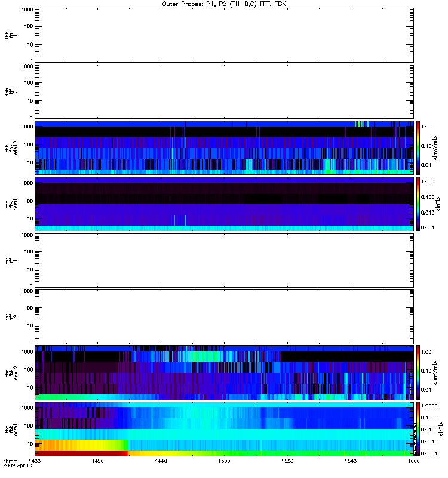Viewport: 448px width, 478px height.
Task: Click the '0.001' tick on thb scm1 color bar
Action: [x=428, y=228]
